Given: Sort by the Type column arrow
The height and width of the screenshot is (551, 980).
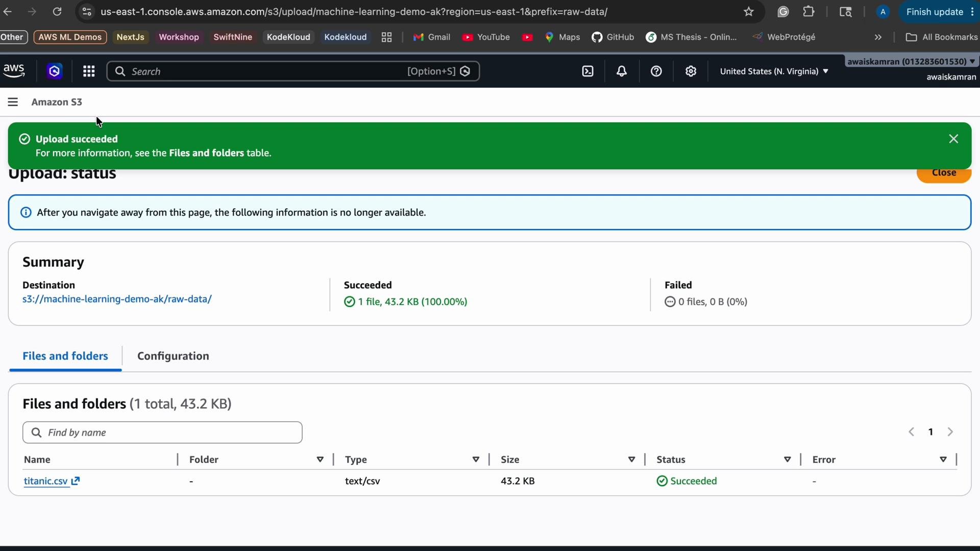Looking at the screenshot, I should point(476,460).
